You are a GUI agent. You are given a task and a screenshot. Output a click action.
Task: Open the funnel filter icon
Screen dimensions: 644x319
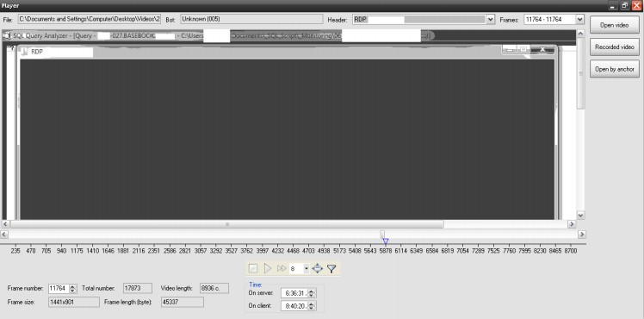click(x=331, y=269)
